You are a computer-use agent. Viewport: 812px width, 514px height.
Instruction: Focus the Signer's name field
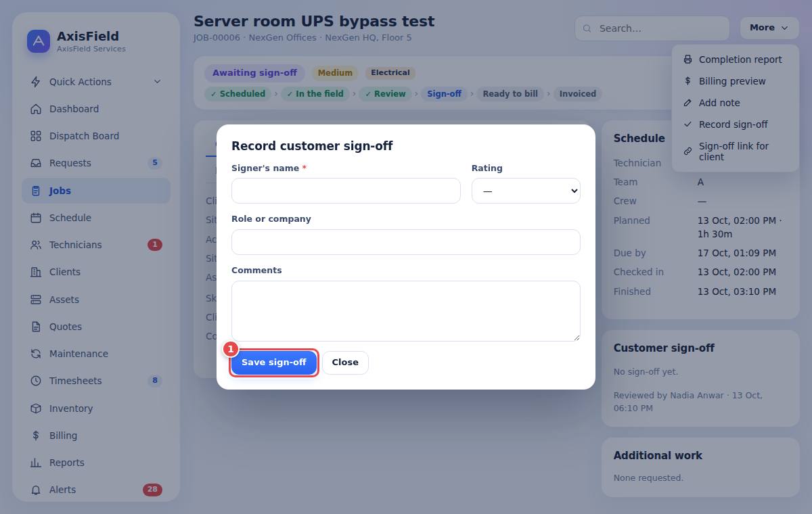(x=346, y=191)
